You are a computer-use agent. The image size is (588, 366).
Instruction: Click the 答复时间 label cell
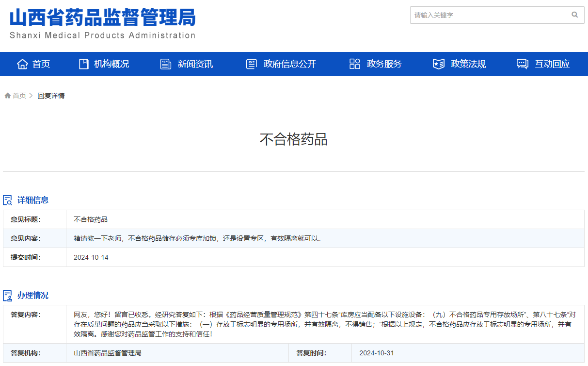pos(320,353)
